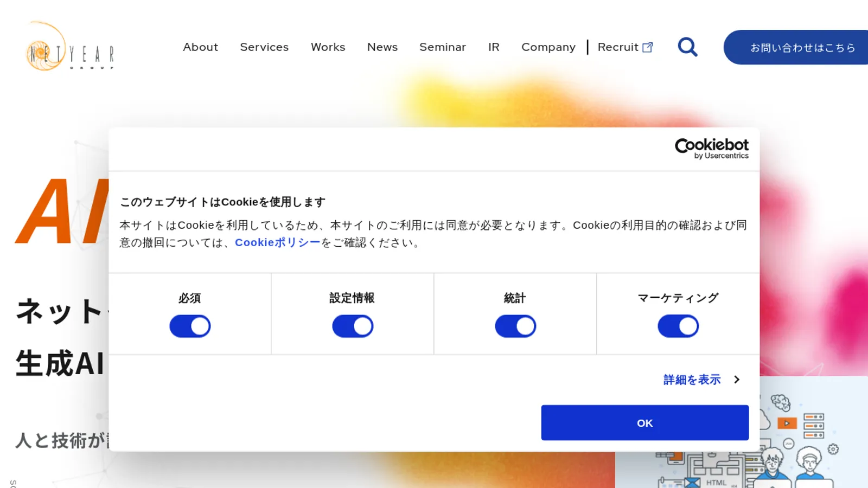This screenshot has height=488, width=868.
Task: Click the external link icon beside Recruit
Action: pyautogui.click(x=647, y=47)
